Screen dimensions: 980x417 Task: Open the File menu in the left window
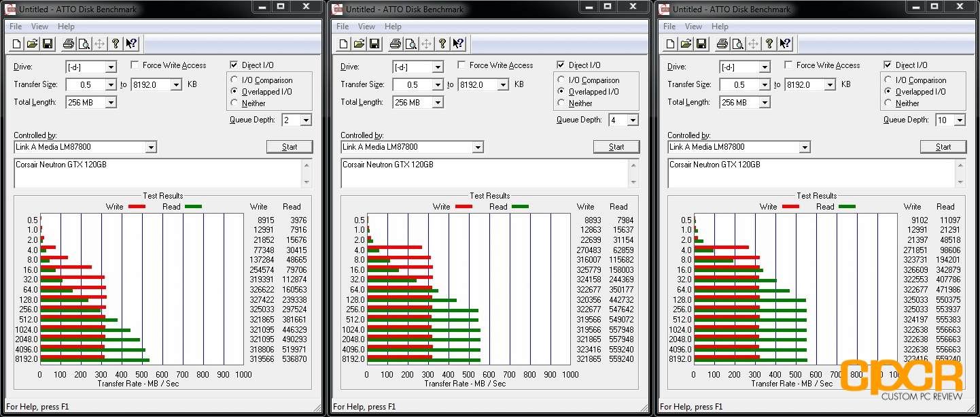click(x=16, y=27)
